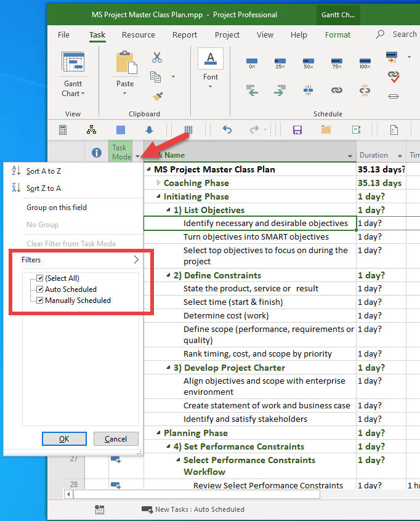The width and height of the screenshot is (420, 521).
Task: Mark task 50% complete
Action: pos(309,63)
